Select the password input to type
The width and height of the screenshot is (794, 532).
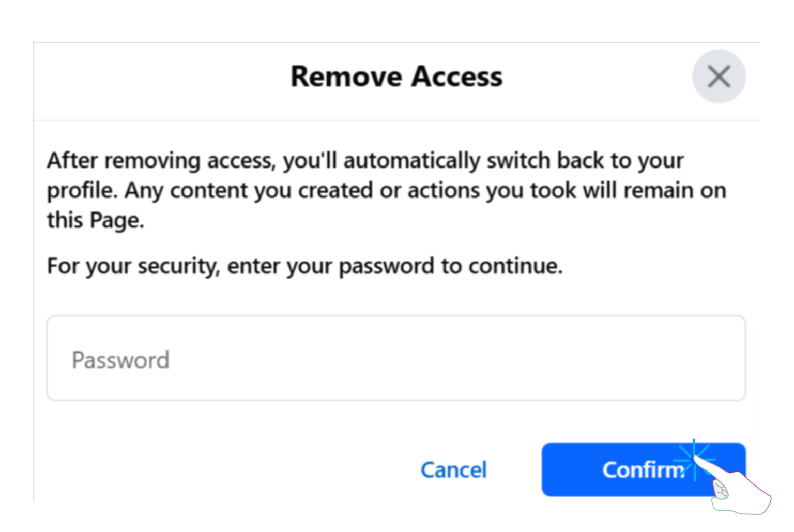pos(396,358)
